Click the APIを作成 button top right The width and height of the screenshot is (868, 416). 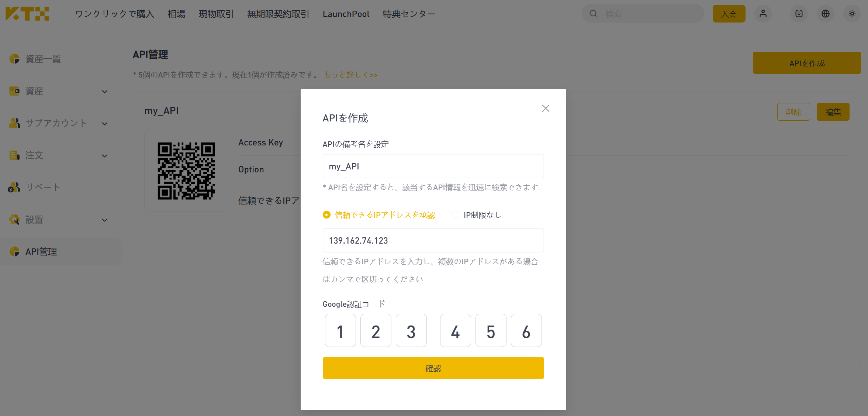pyautogui.click(x=807, y=63)
